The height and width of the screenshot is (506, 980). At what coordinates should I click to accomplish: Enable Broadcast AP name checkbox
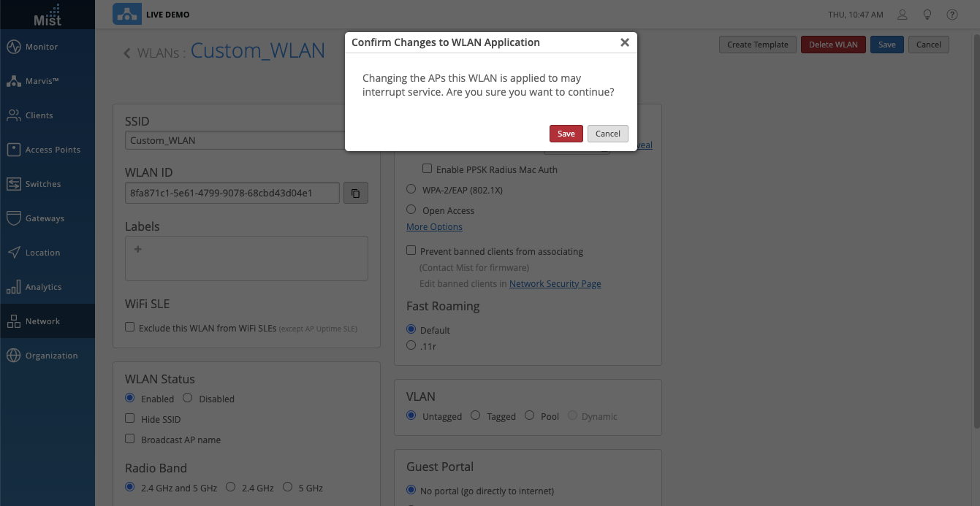pos(130,439)
